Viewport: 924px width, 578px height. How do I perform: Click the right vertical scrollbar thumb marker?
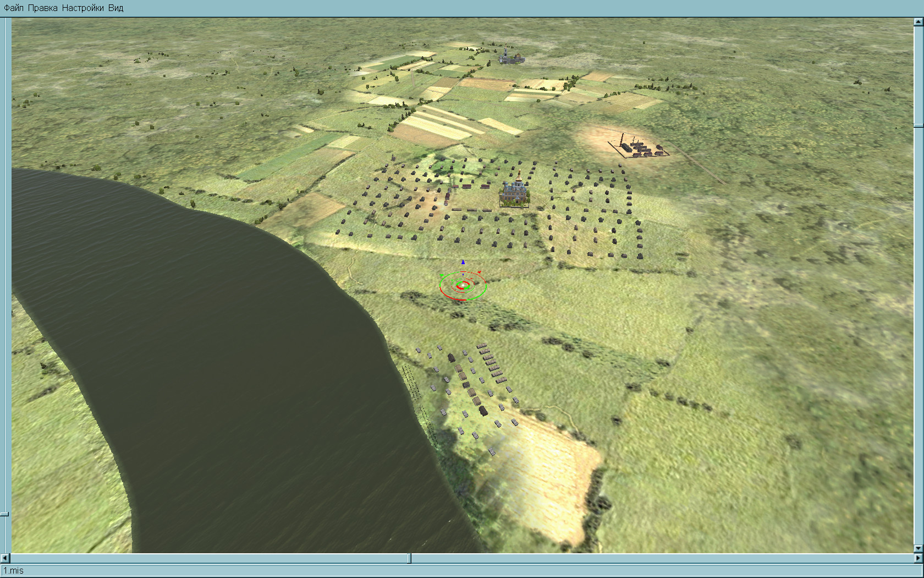pos(919,127)
